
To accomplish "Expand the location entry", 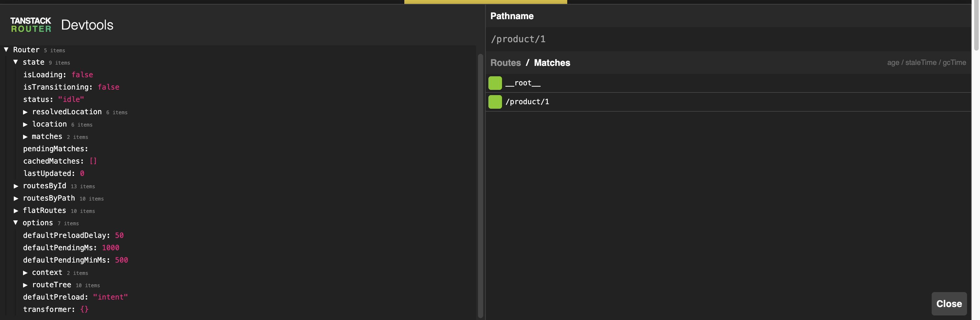I will coord(25,124).
